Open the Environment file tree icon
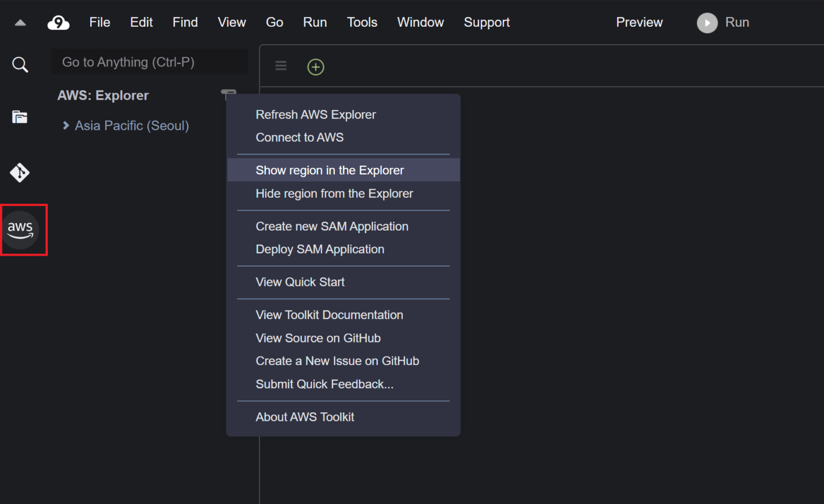Image resolution: width=824 pixels, height=504 pixels. (20, 117)
